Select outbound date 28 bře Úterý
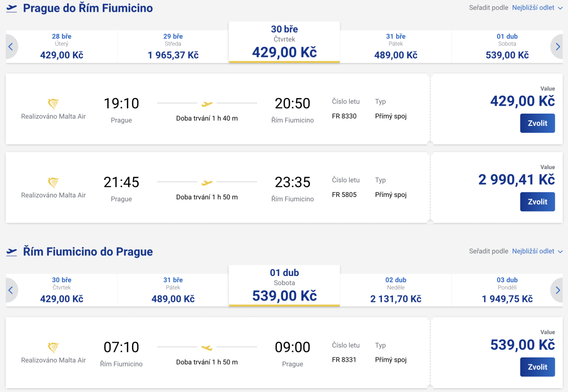Image resolution: width=568 pixels, height=392 pixels. coord(62,46)
